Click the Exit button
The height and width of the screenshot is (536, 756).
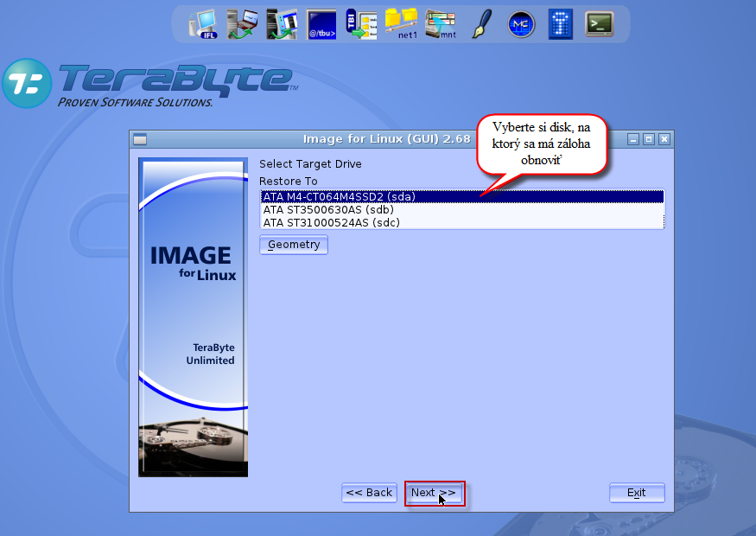click(x=637, y=493)
